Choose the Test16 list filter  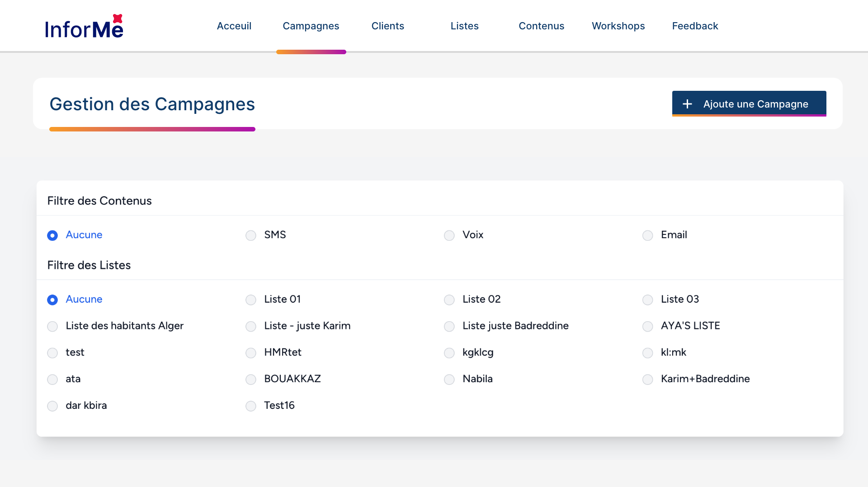251,406
